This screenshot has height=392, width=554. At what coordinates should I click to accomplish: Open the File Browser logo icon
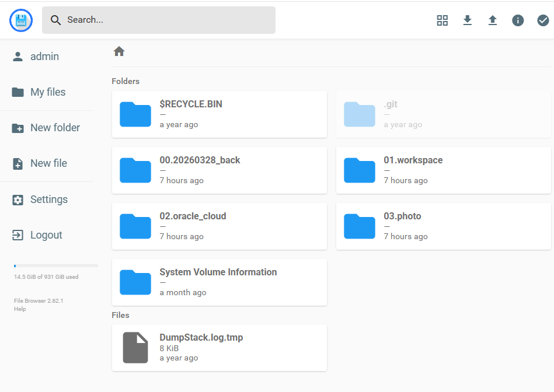tap(20, 20)
